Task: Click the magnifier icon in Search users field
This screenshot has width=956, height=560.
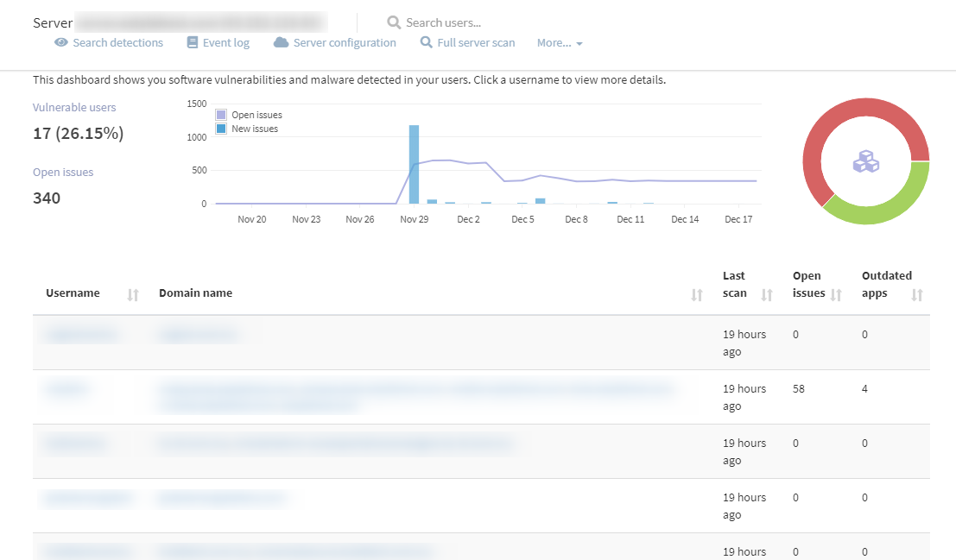Action: 394,22
